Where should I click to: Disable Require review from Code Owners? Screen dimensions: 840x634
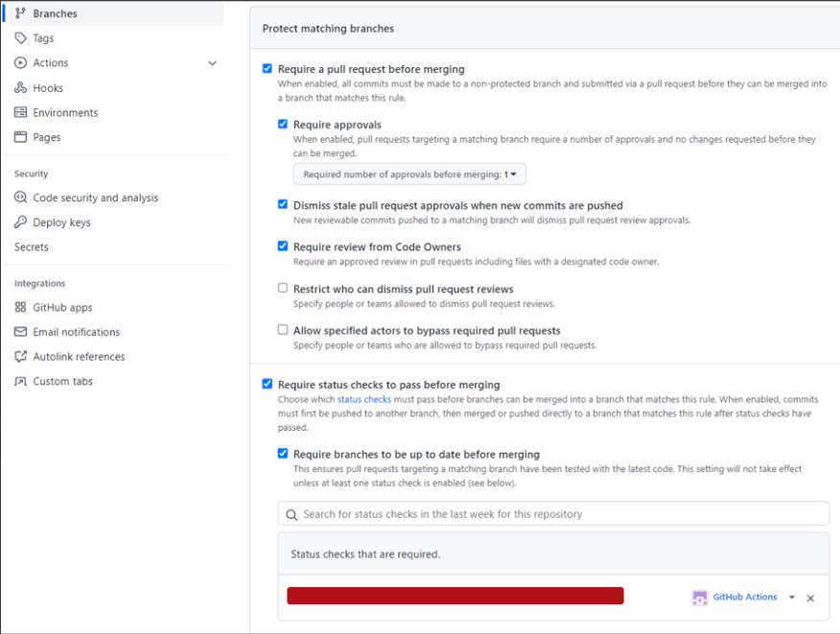pyautogui.click(x=283, y=247)
